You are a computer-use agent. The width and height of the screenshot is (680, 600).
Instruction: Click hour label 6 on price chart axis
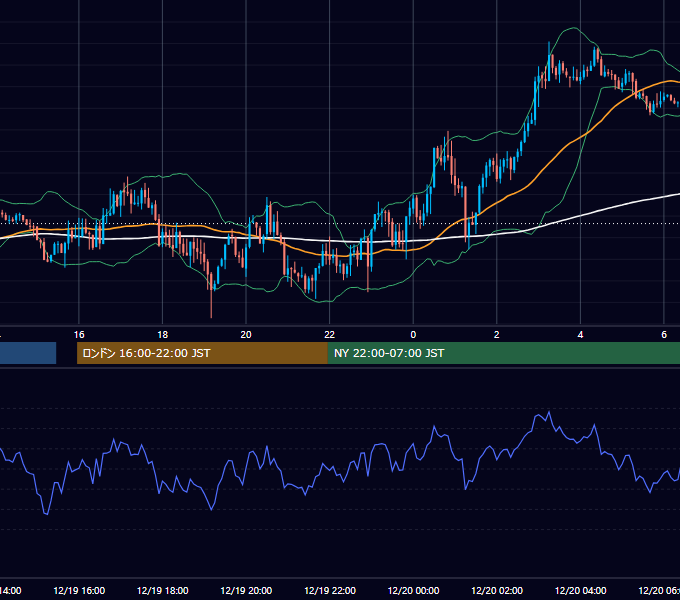[x=664, y=335]
